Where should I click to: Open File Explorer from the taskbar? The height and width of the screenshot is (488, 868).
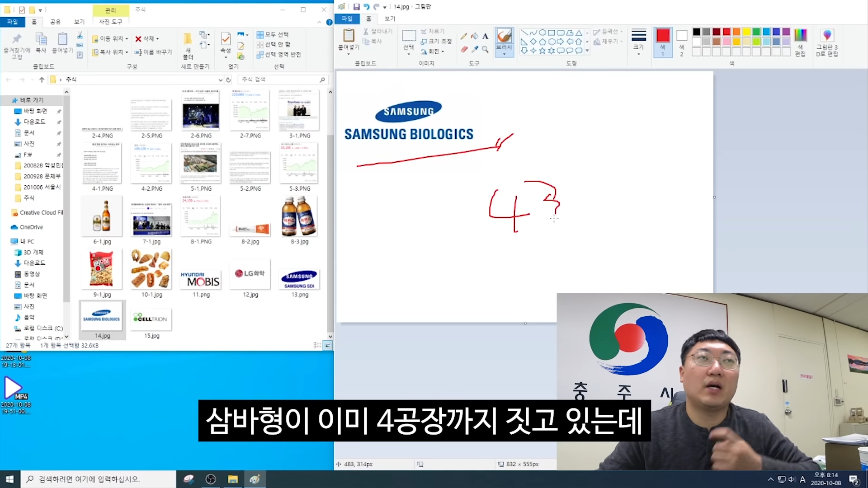tap(233, 479)
